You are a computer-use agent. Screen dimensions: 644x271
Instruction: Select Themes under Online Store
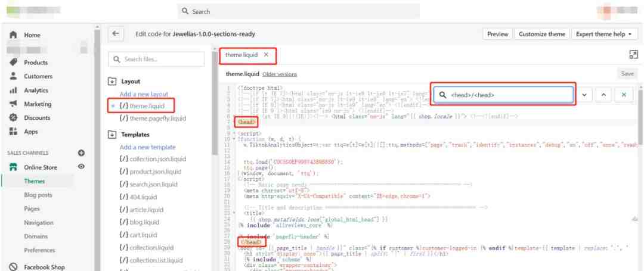(x=35, y=181)
